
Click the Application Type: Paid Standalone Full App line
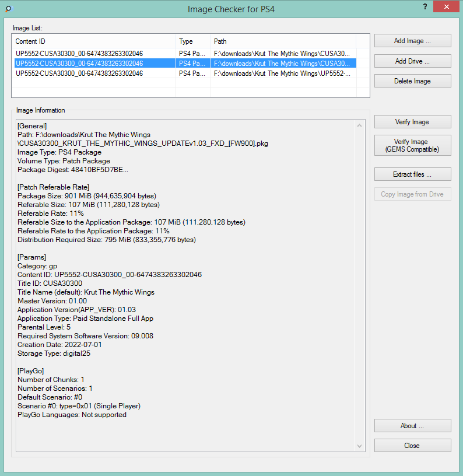(85, 318)
